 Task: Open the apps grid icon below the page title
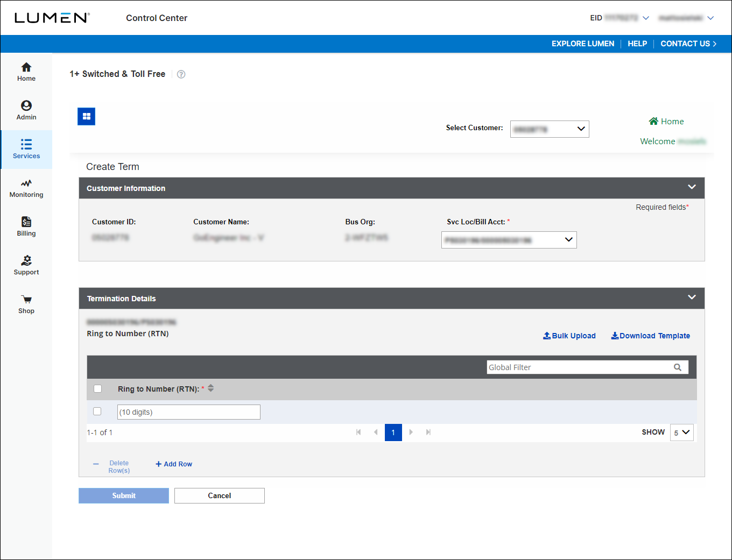[86, 116]
